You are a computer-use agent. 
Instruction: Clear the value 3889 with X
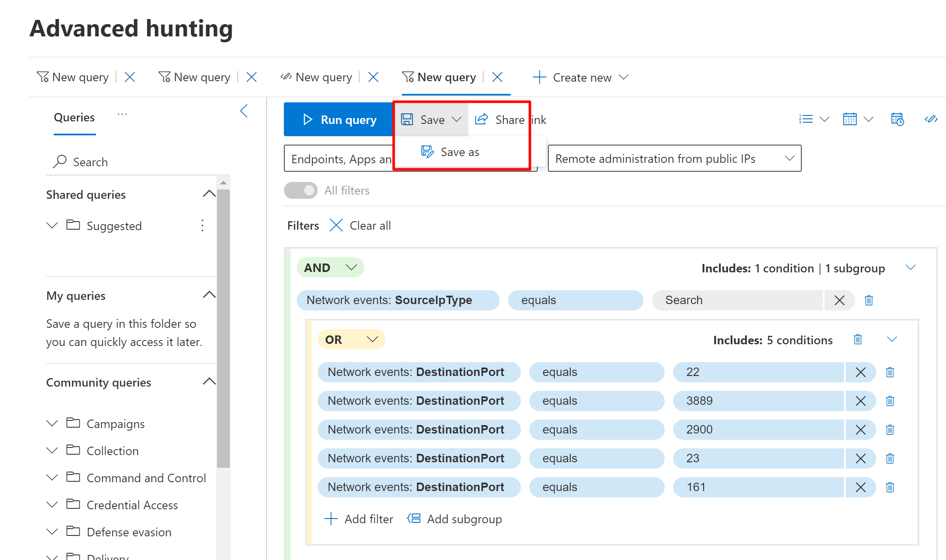point(860,401)
